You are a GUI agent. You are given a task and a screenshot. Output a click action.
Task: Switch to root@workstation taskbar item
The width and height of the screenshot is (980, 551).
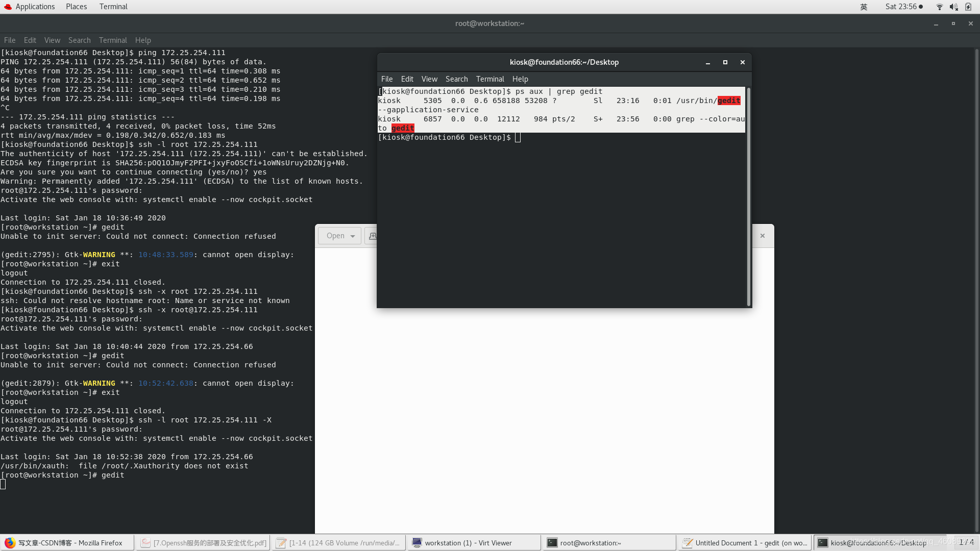pos(610,543)
